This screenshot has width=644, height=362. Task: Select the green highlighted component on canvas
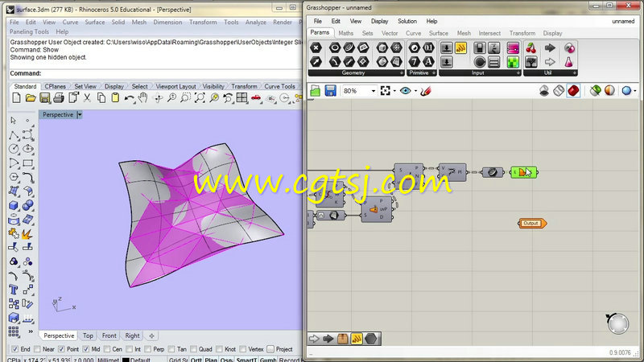click(523, 172)
